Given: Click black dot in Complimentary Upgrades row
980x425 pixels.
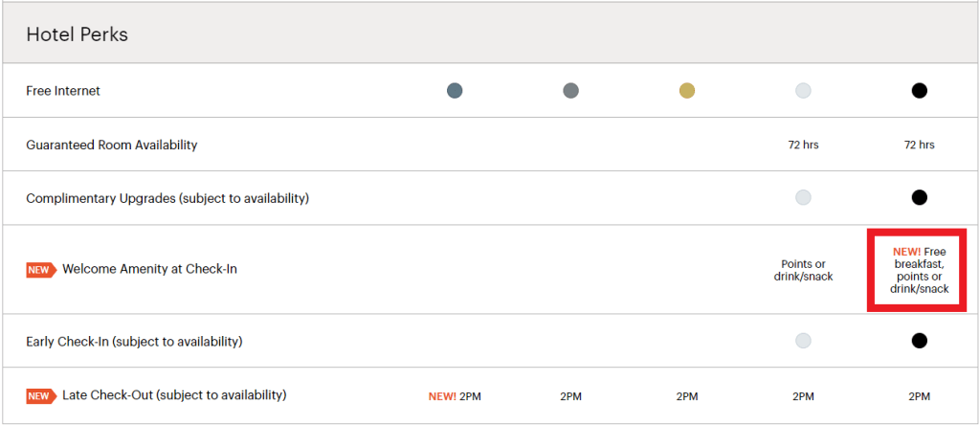Looking at the screenshot, I should (919, 197).
